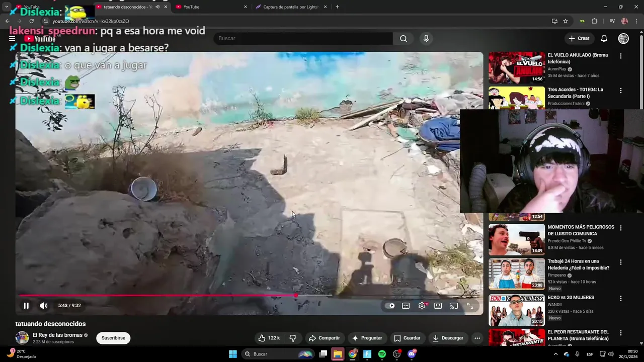Open the Chrome three-dot menu
644x362 pixels.
(636, 21)
